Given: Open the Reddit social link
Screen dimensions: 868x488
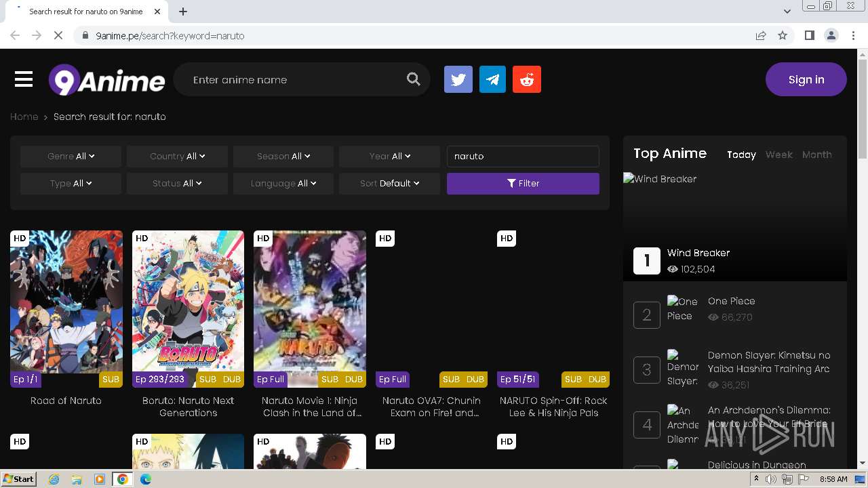Looking at the screenshot, I should coord(527,79).
